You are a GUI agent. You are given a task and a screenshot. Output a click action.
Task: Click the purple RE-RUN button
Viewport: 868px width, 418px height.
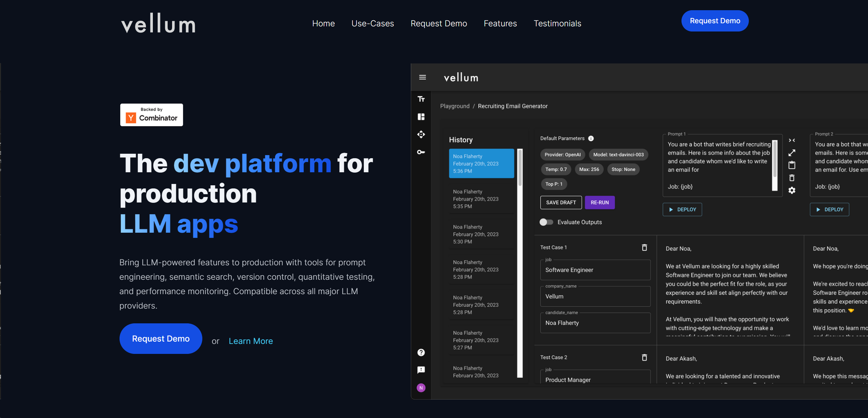tap(599, 202)
